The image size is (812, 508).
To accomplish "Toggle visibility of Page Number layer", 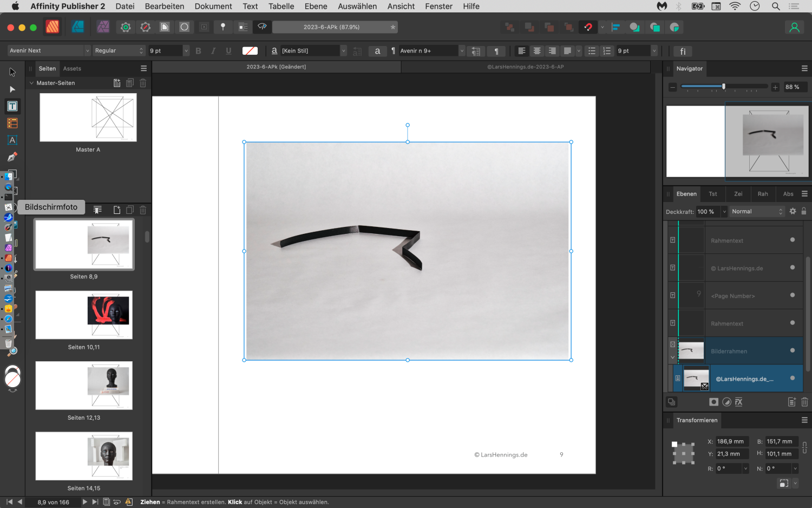I will tap(793, 295).
